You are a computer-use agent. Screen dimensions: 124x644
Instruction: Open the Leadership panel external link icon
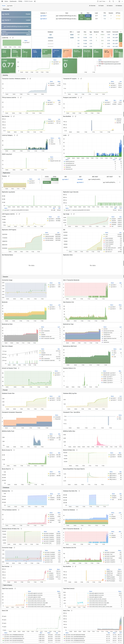coord(13,38)
